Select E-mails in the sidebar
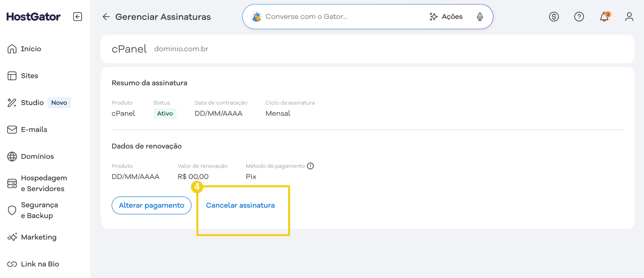Viewport: 644px width, 278px height. point(34,130)
